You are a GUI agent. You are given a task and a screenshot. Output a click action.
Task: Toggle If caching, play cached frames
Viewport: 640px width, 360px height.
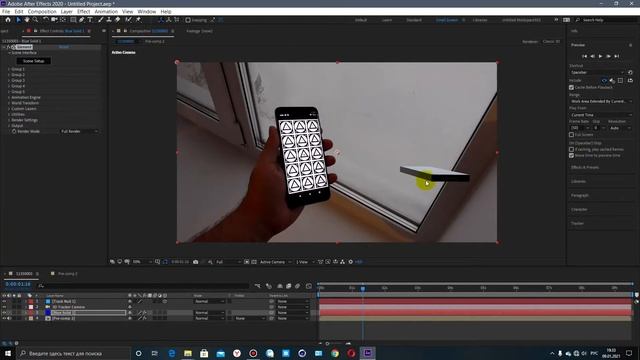point(571,149)
